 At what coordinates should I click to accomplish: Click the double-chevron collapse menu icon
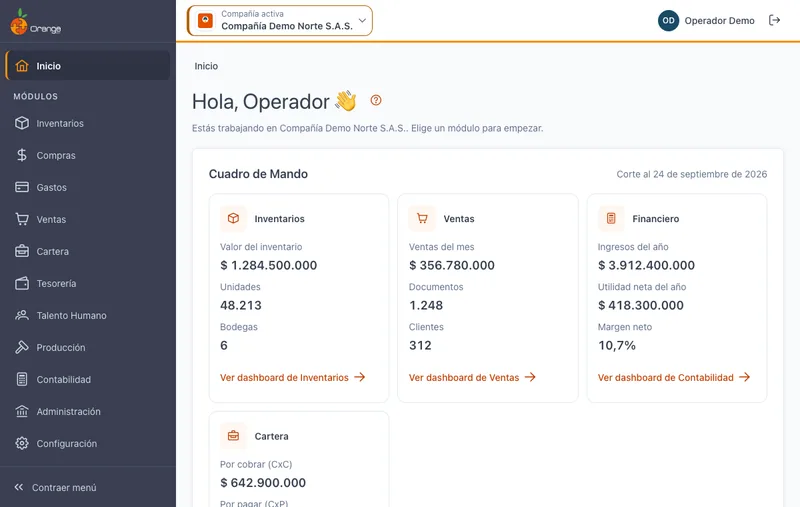coord(19,487)
